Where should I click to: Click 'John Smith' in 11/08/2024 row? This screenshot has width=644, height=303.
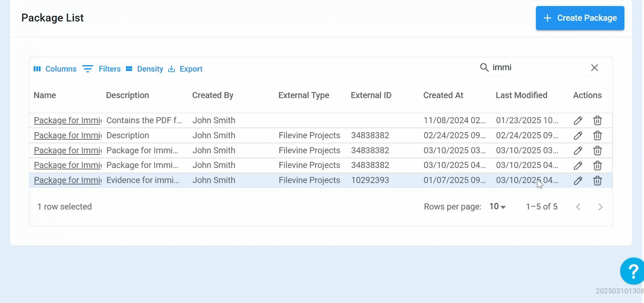(214, 120)
